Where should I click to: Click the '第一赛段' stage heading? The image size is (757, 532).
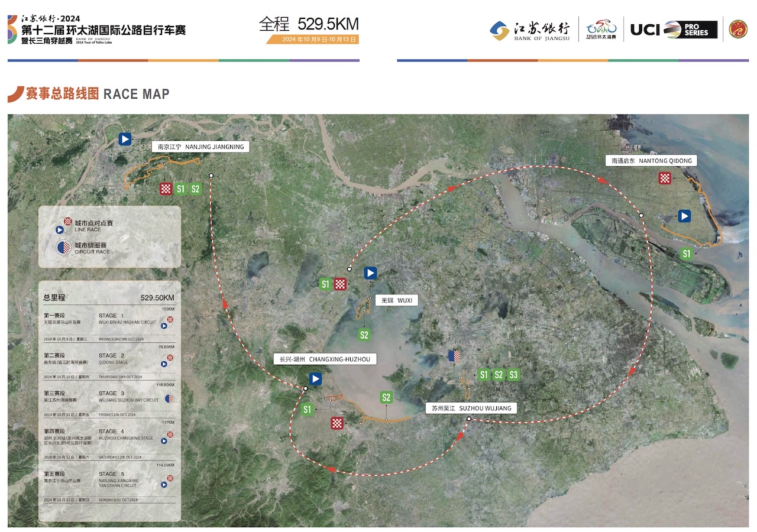tap(54, 316)
